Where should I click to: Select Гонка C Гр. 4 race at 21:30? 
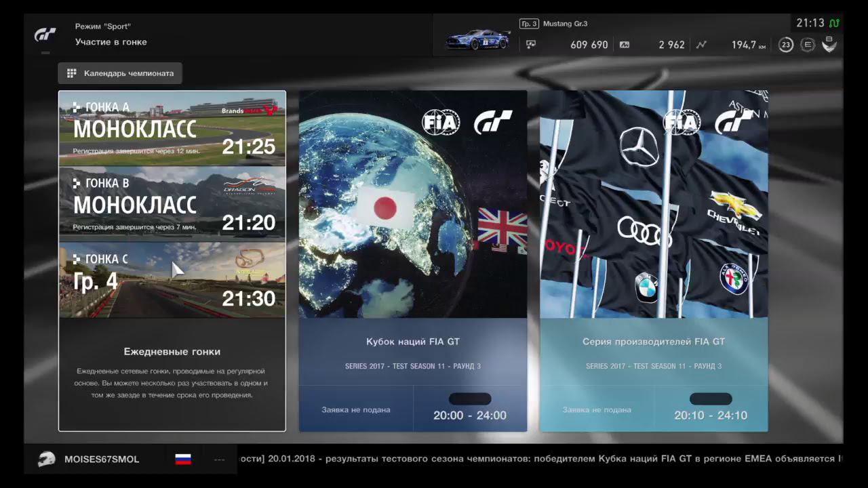click(172, 280)
